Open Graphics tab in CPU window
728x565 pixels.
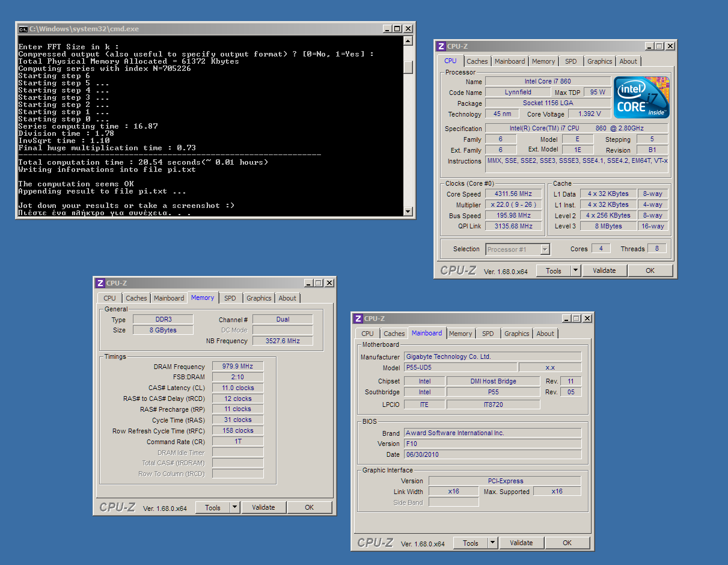click(x=600, y=61)
